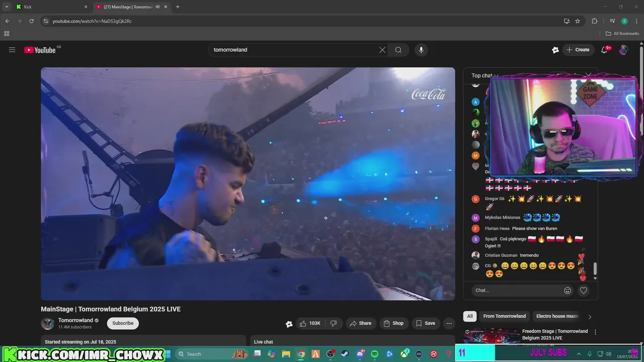This screenshot has height=362, width=644.
Task: Open options for Freedom Stage video
Action: click(x=595, y=332)
